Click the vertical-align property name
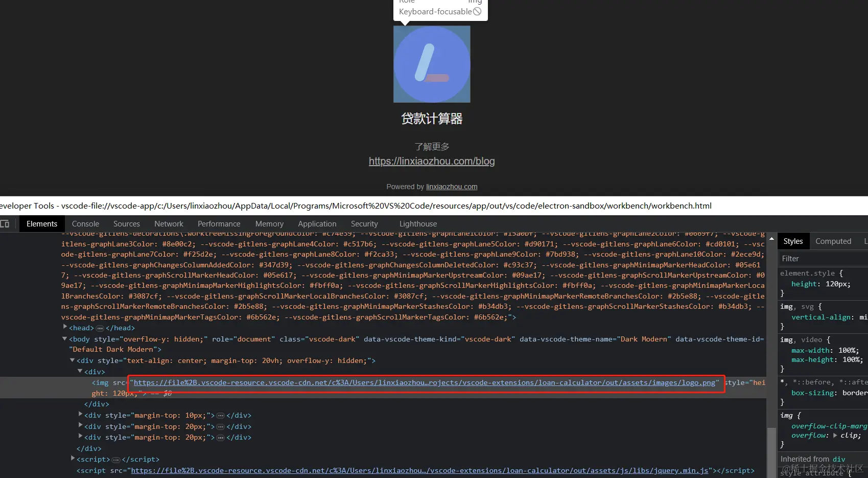868x478 pixels. pos(821,317)
